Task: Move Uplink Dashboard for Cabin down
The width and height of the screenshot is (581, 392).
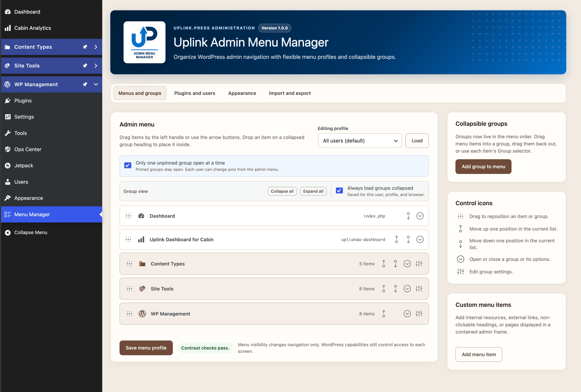Action: (x=408, y=239)
